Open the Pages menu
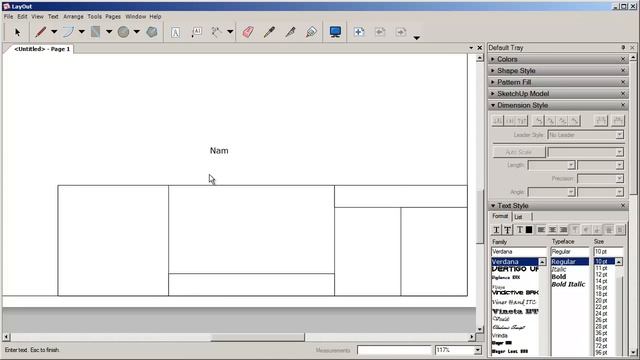The width and height of the screenshot is (640, 360). click(113, 17)
